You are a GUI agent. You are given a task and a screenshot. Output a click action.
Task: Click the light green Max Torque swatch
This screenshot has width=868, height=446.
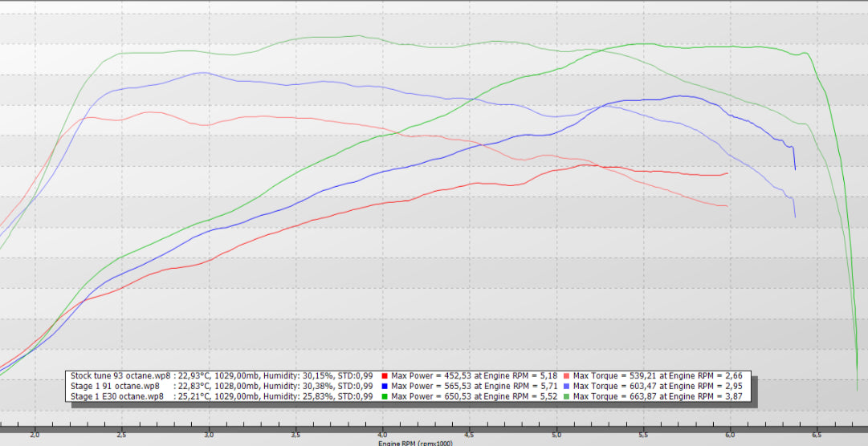pos(567,396)
